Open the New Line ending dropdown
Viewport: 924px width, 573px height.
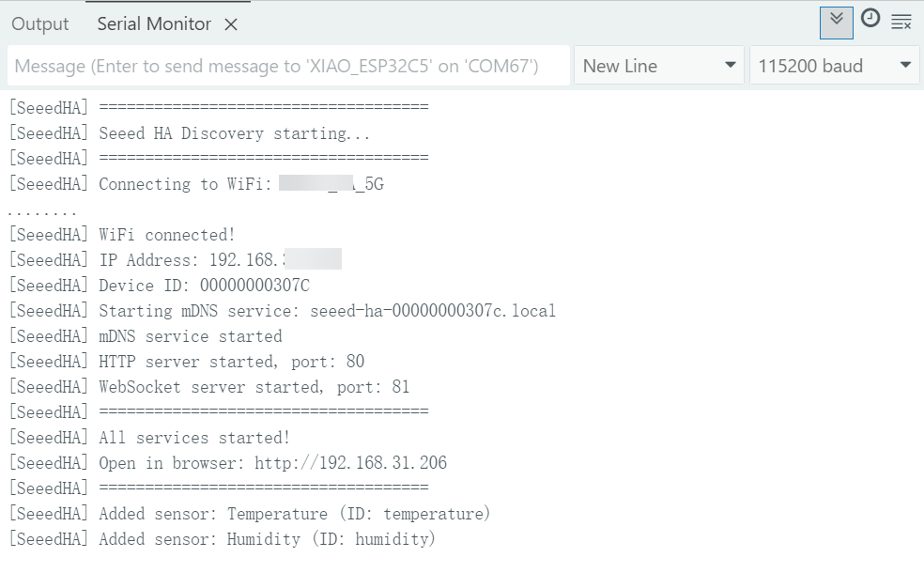pyautogui.click(x=659, y=66)
